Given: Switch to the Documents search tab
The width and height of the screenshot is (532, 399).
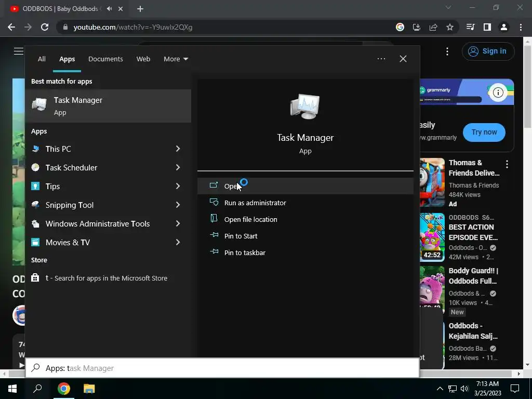Looking at the screenshot, I should pyautogui.click(x=105, y=59).
